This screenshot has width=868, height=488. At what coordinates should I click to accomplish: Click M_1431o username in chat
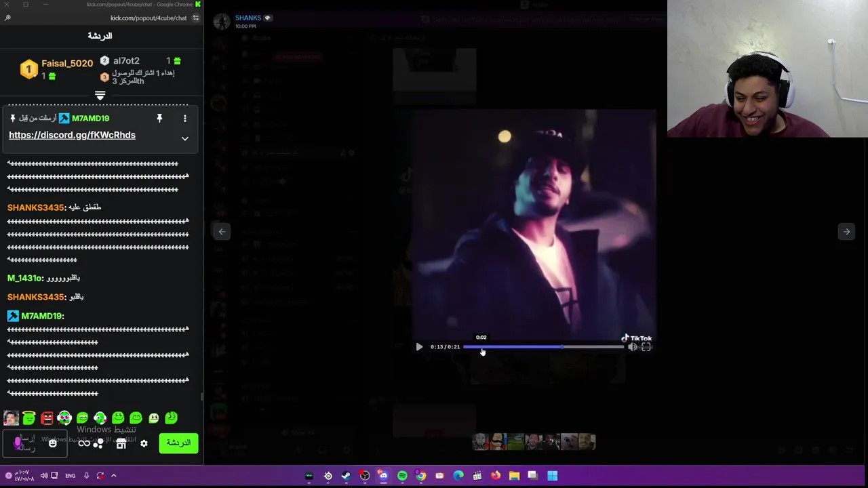tap(24, 278)
